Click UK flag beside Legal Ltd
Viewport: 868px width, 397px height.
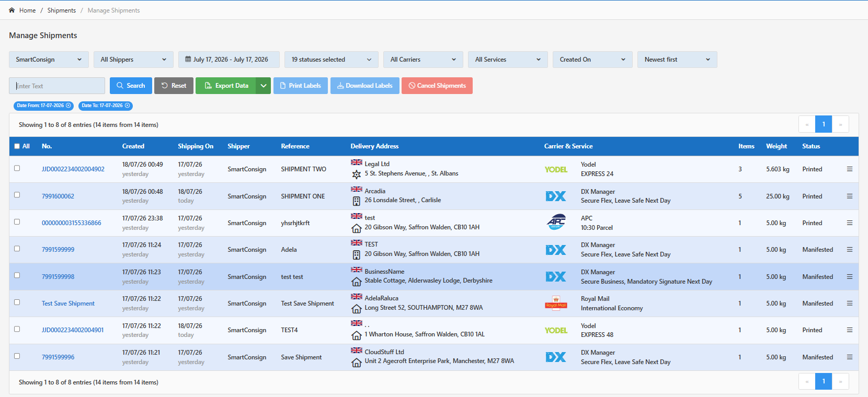[x=357, y=162]
